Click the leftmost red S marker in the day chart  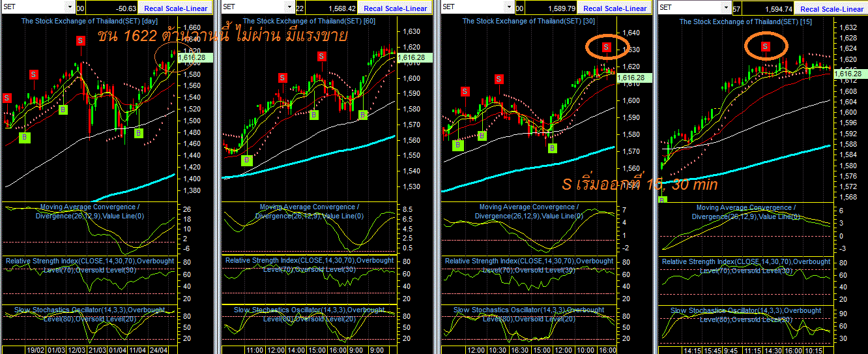[x=7, y=98]
